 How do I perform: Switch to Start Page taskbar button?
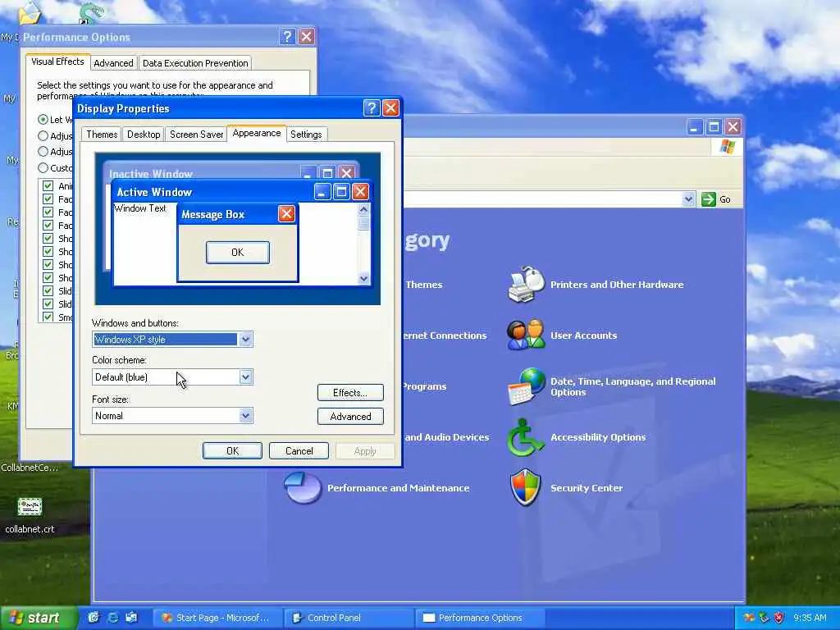217,618
